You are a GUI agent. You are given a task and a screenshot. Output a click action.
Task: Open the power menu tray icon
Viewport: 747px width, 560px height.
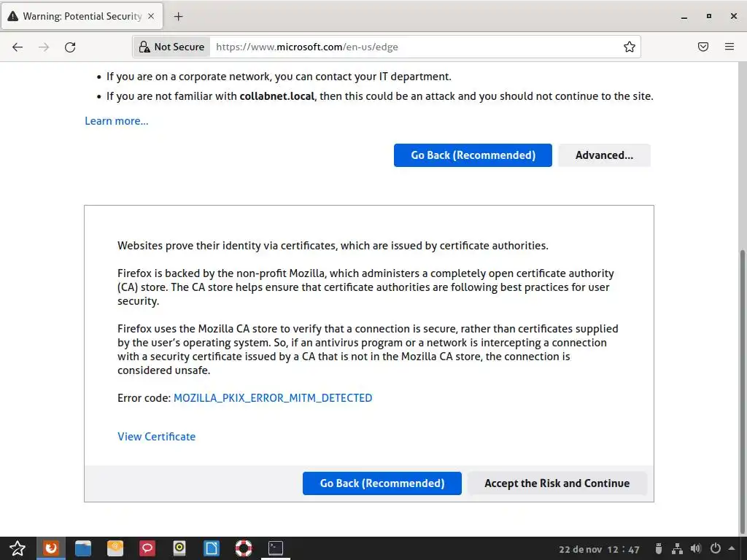pyautogui.click(x=715, y=549)
